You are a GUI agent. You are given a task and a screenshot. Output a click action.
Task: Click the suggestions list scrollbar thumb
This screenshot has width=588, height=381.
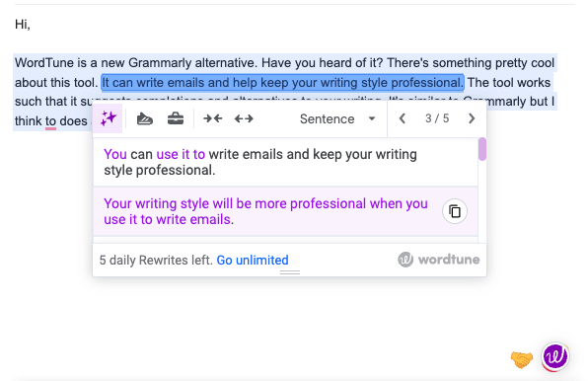[x=482, y=149]
